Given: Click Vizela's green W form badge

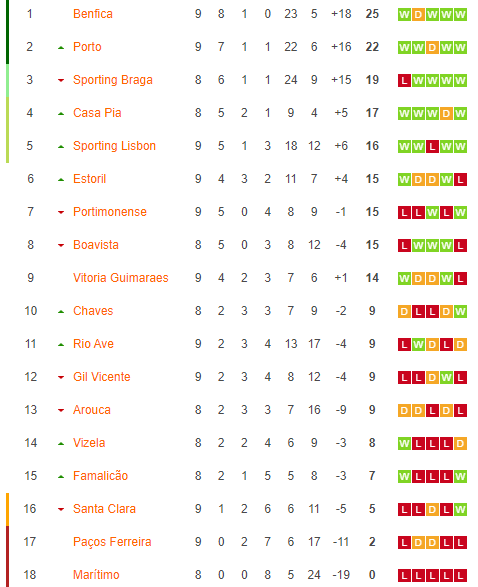Looking at the screenshot, I should pos(404,444).
